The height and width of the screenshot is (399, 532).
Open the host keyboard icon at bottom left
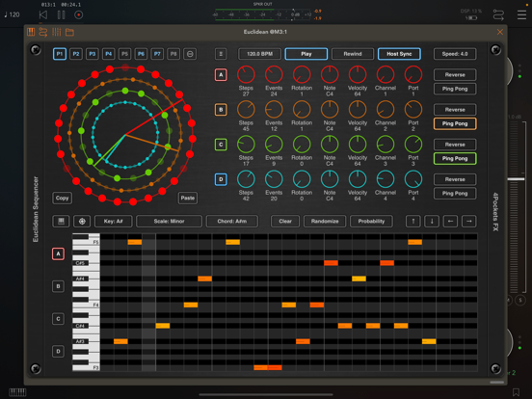(x=17, y=392)
